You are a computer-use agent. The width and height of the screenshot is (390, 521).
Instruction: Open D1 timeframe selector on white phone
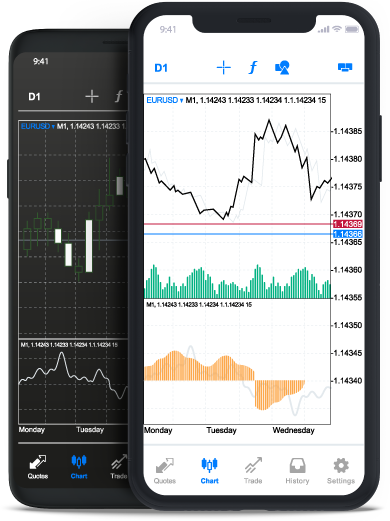(x=161, y=68)
